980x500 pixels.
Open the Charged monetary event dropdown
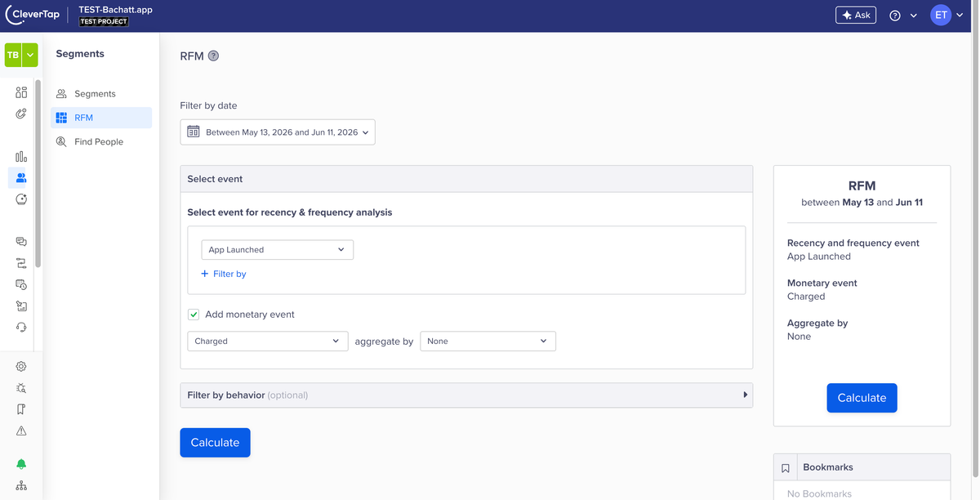[x=268, y=342]
